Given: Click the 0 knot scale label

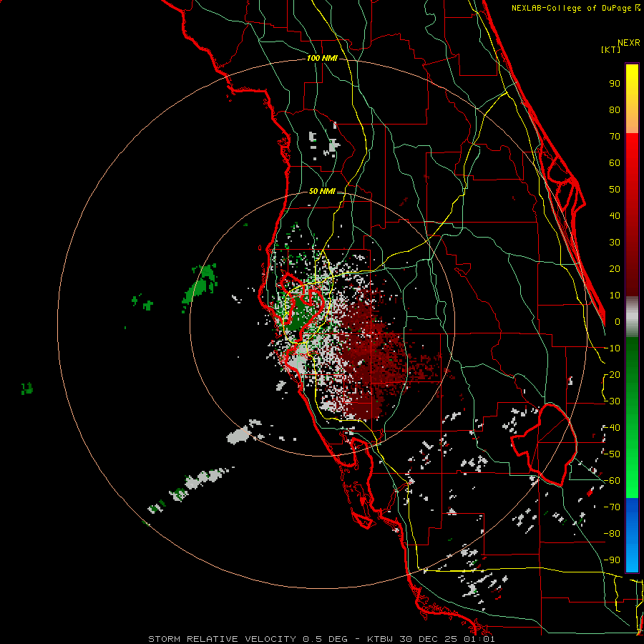Looking at the screenshot, I should click(618, 322).
